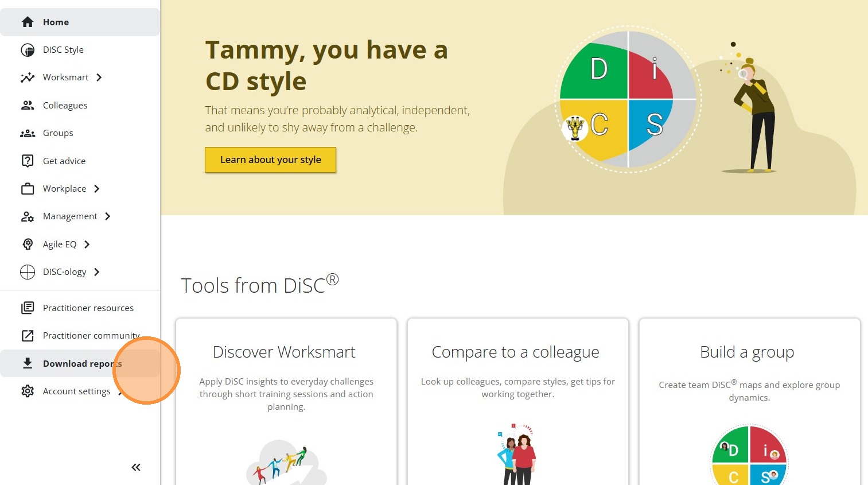Click the Get advice question icon

(28, 161)
